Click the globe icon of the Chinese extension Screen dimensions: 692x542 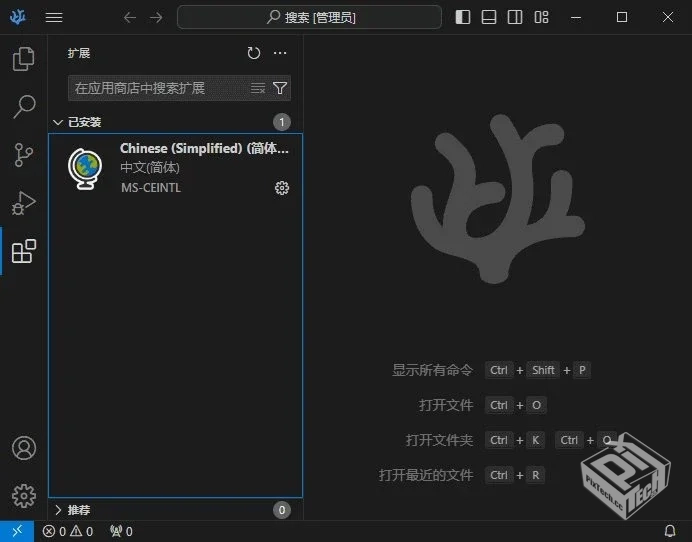[x=85, y=169]
